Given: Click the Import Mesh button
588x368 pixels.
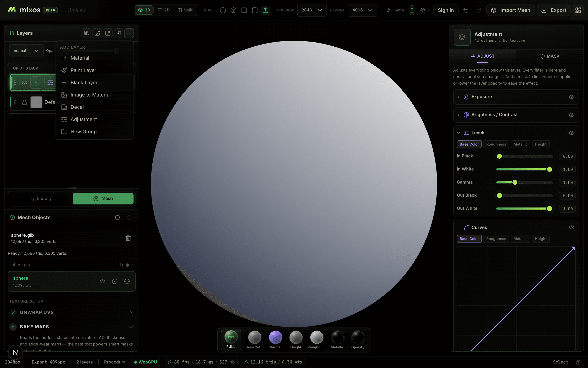Looking at the screenshot, I should click(510, 10).
